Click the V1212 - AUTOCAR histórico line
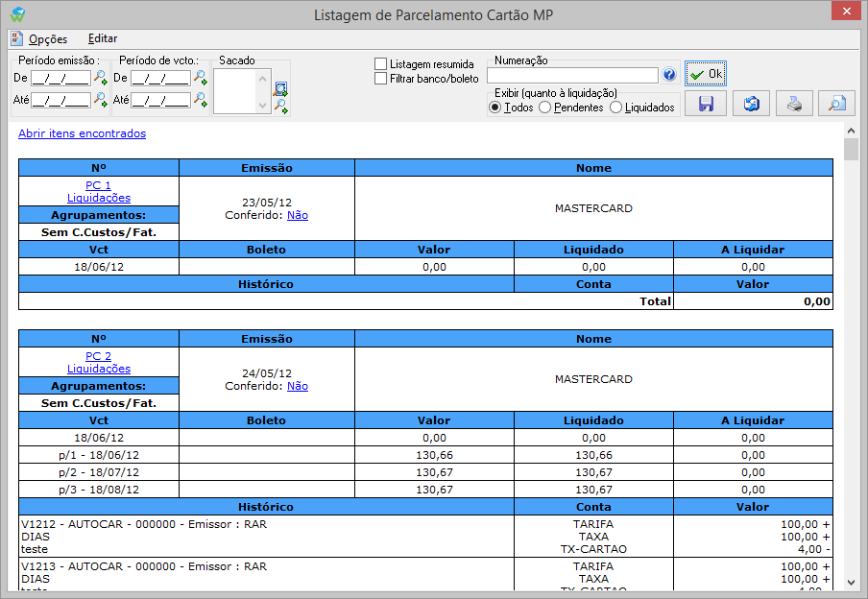This screenshot has height=599, width=868. coord(144,524)
